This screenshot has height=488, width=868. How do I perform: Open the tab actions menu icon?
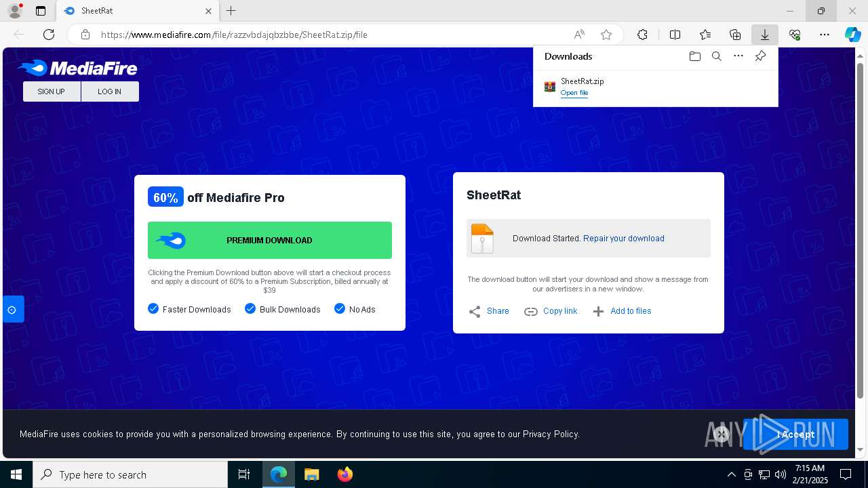(41, 11)
